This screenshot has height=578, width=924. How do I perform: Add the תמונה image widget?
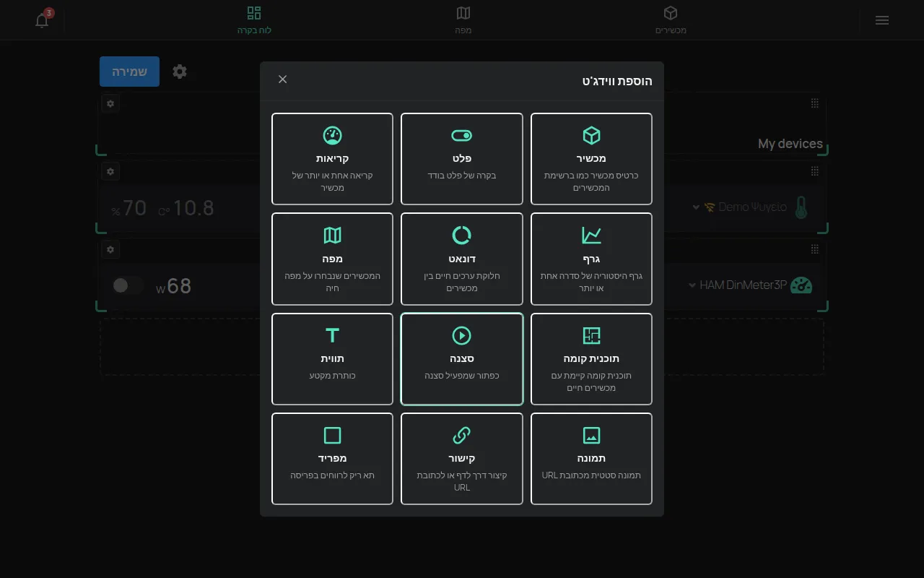pyautogui.click(x=591, y=459)
